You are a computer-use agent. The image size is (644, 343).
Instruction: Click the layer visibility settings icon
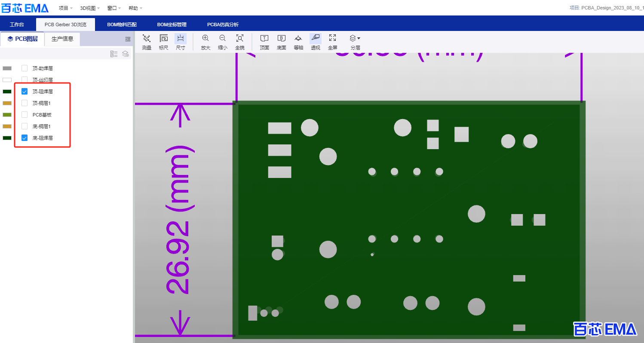tap(126, 54)
